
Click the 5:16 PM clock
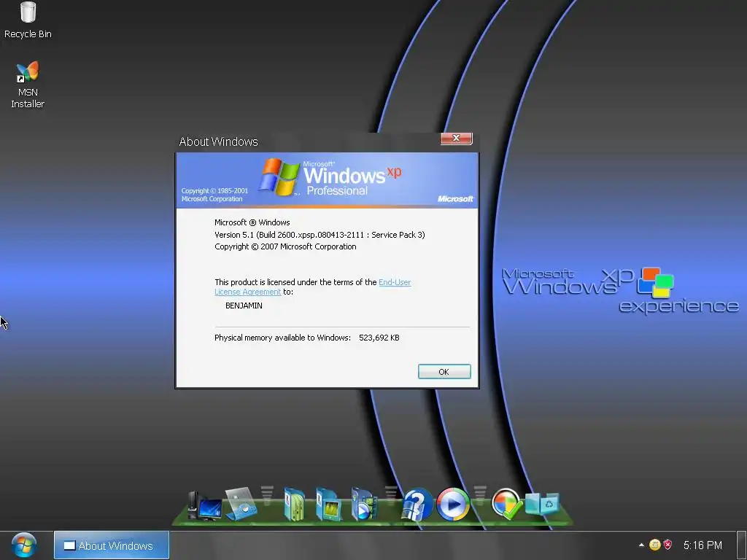703,545
